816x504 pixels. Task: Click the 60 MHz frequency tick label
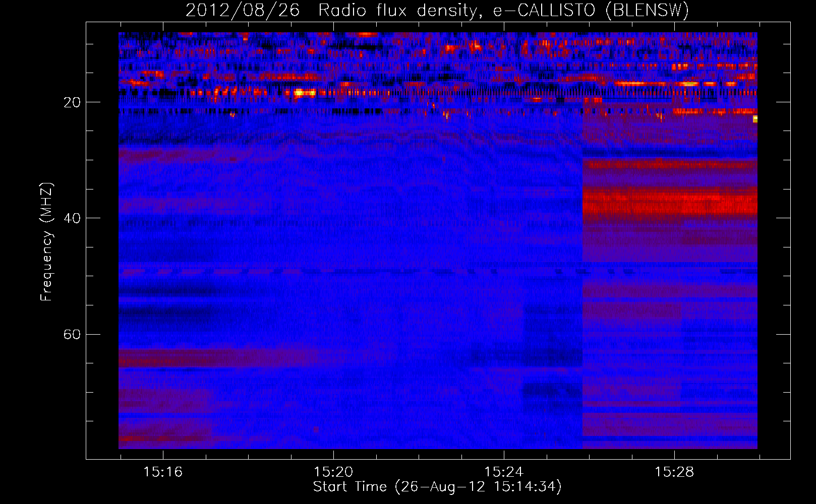click(72, 334)
